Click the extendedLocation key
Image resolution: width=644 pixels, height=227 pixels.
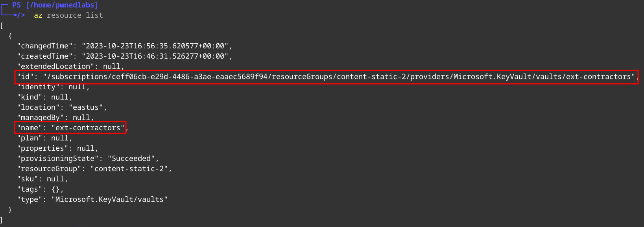[55, 66]
